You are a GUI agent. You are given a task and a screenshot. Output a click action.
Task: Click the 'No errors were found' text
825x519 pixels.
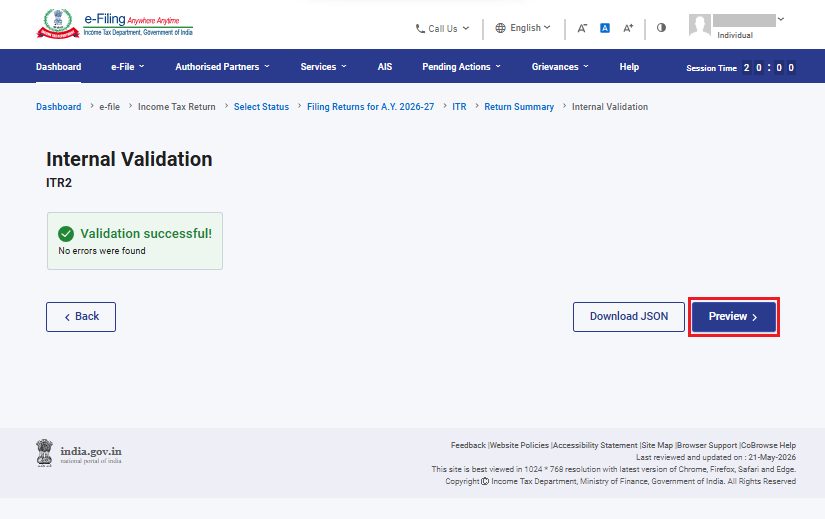pyautogui.click(x=102, y=251)
